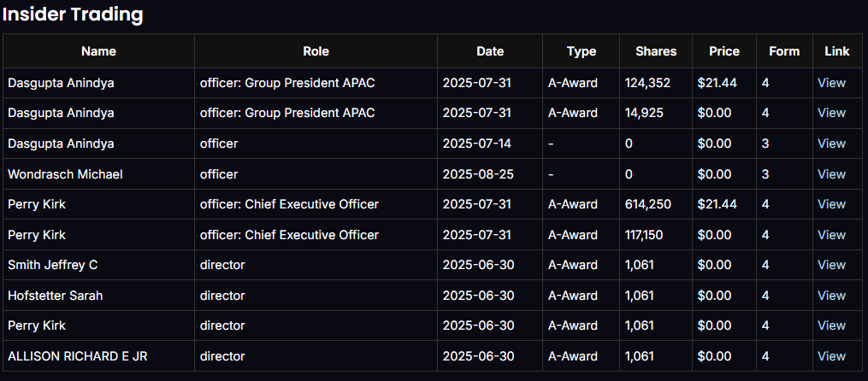Image resolution: width=868 pixels, height=381 pixels.
Task: Click View link for Perry Kirk's 117,150 shares
Action: click(831, 235)
